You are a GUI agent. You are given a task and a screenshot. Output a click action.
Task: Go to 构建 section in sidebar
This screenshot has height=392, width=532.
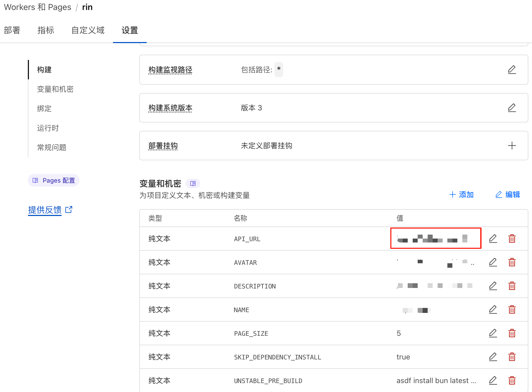(x=44, y=70)
